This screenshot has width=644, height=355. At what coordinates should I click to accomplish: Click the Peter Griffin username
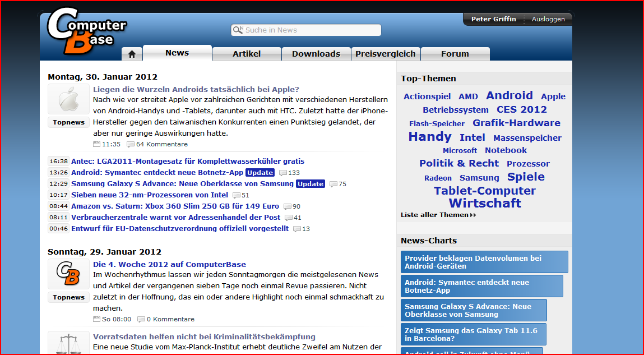point(493,19)
